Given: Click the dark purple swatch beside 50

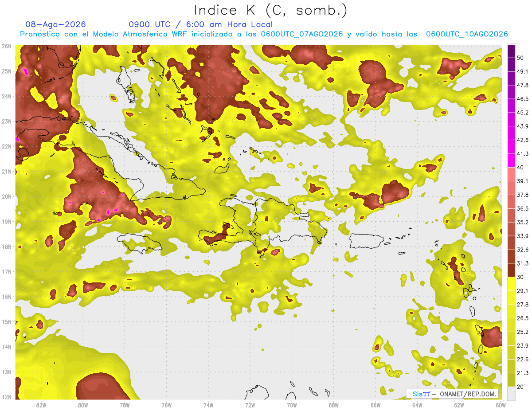Looking at the screenshot, I should point(511,51).
